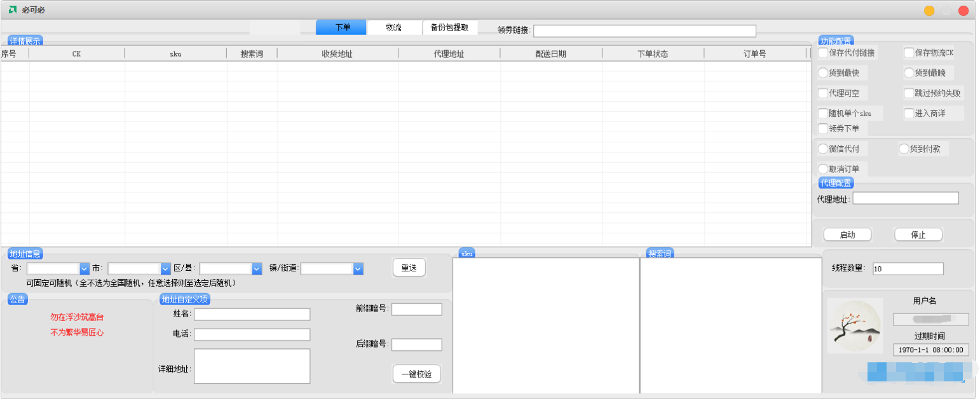Click the 领券链接 input field
980x403 pixels.
pyautogui.click(x=644, y=31)
